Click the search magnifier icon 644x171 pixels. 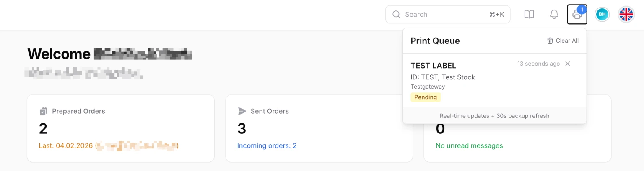pos(396,15)
